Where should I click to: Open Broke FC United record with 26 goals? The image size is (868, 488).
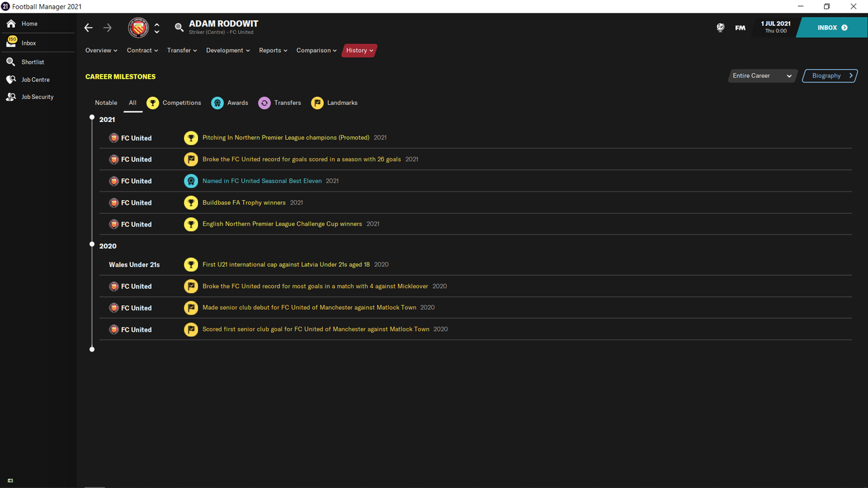point(301,159)
